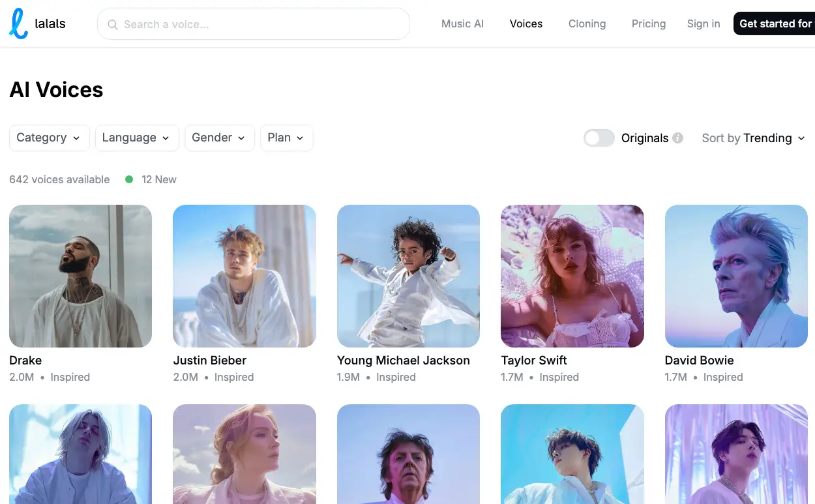
Task: Select the Voices nav item
Action: pyautogui.click(x=526, y=24)
